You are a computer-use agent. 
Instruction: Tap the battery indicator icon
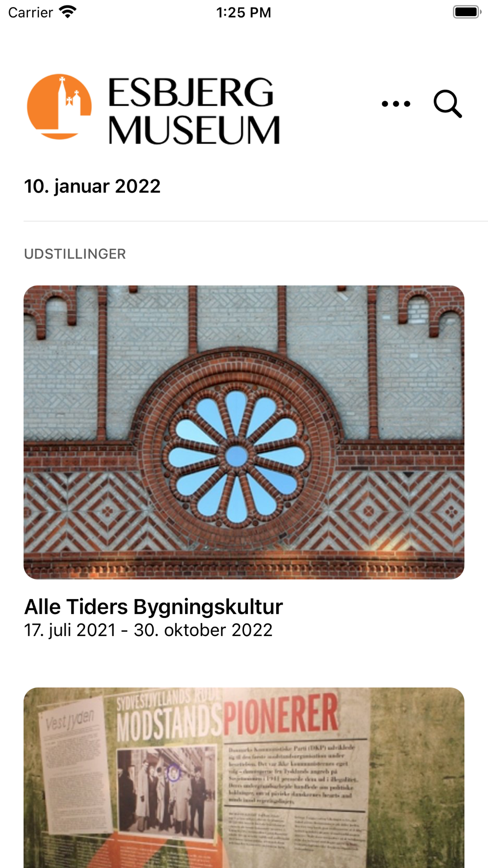tap(467, 12)
